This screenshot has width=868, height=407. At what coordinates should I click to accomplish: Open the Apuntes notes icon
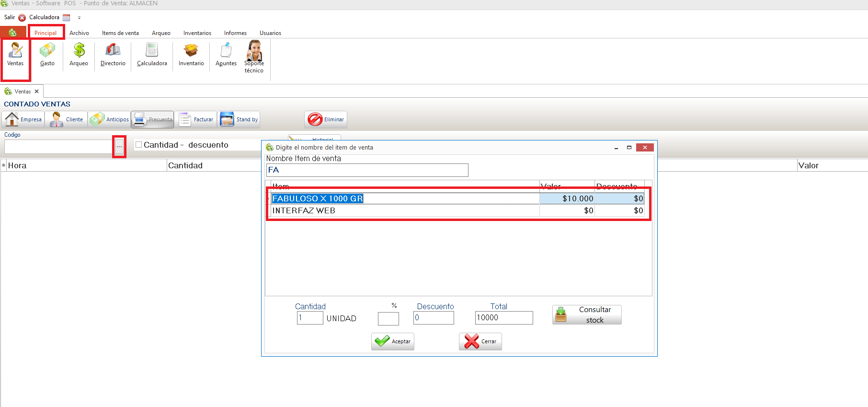[226, 55]
